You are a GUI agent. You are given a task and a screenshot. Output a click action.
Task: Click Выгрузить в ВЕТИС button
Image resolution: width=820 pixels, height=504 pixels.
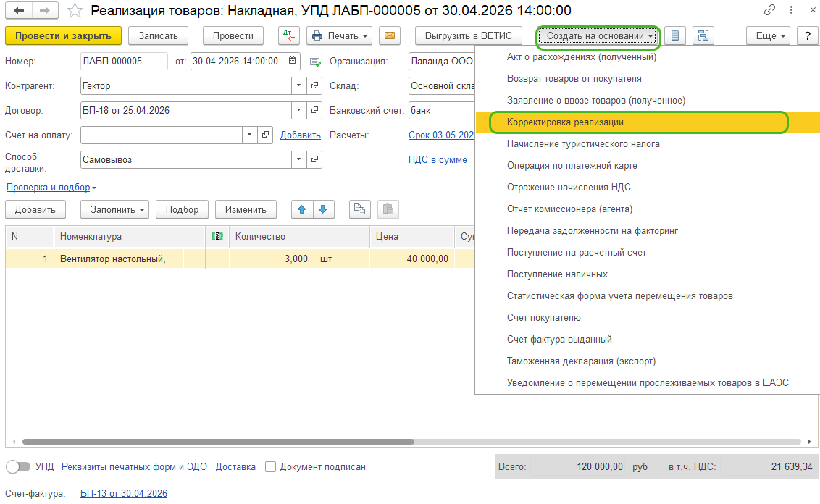pos(469,35)
